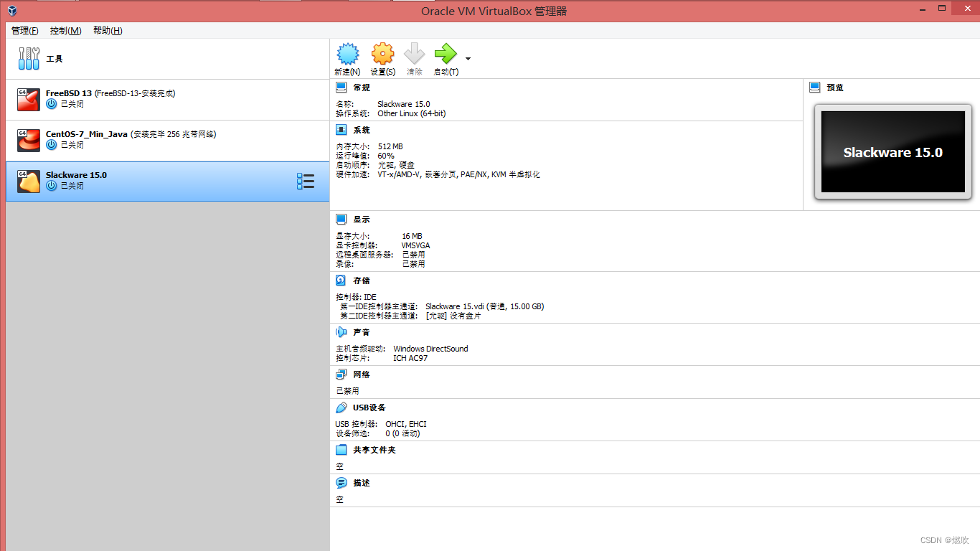Screen dimensions: 980x551
Task: Select the CentOS-7_Min_Java machine name
Action: 87,134
